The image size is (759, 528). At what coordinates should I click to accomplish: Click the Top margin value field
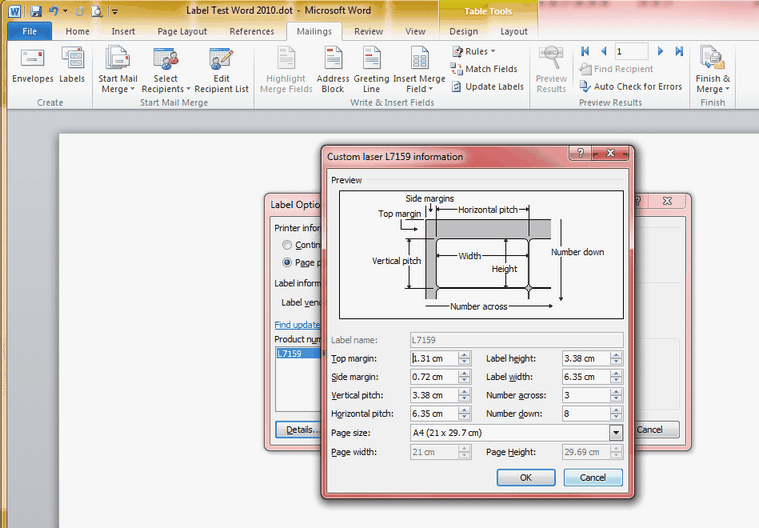433,359
